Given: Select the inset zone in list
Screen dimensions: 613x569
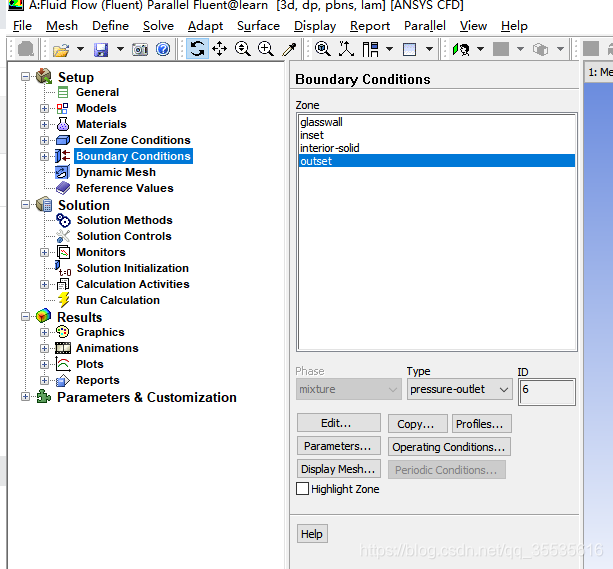Looking at the screenshot, I should [x=437, y=135].
